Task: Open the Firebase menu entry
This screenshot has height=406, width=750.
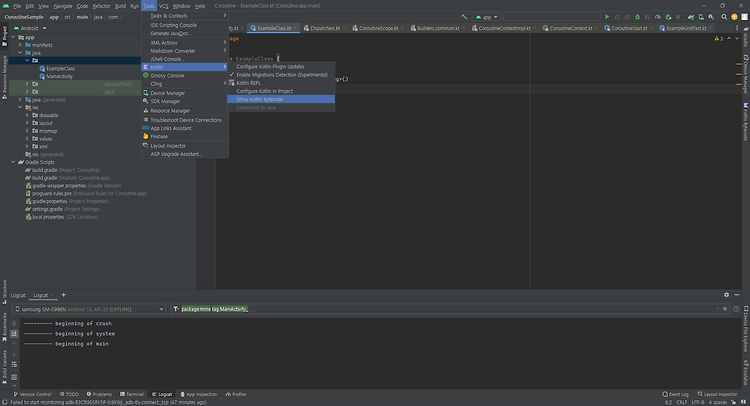Action: click(185, 136)
